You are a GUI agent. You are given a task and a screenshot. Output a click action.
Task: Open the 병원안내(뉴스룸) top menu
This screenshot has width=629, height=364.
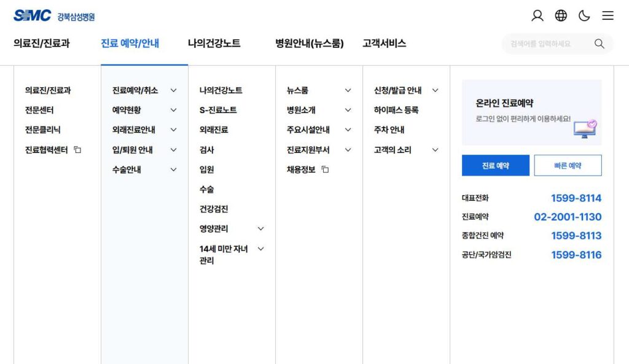[310, 44]
